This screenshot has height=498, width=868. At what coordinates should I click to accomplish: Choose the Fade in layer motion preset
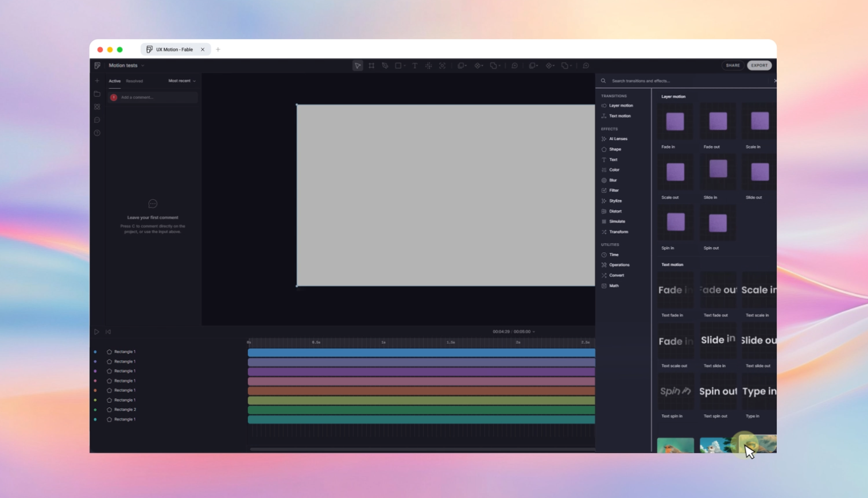(675, 121)
